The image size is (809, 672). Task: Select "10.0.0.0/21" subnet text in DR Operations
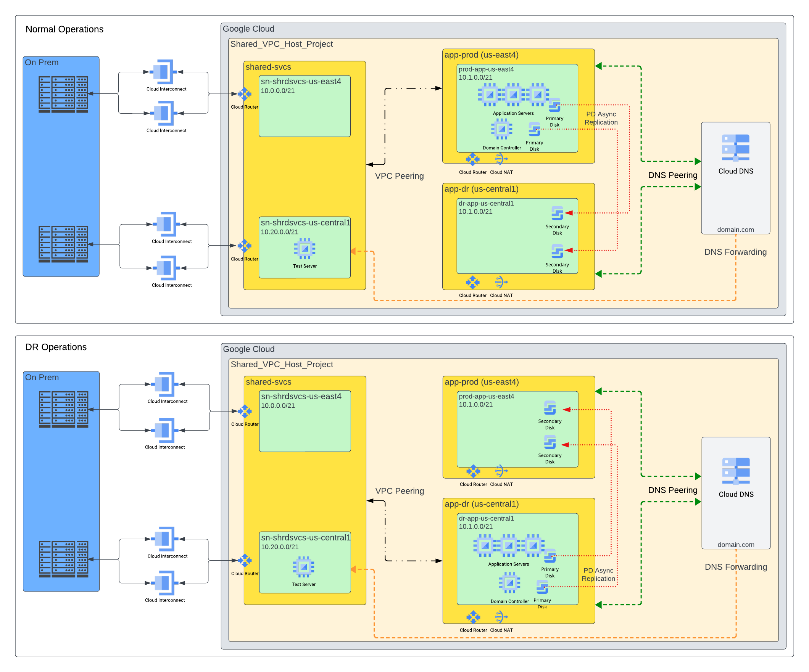pyautogui.click(x=278, y=405)
